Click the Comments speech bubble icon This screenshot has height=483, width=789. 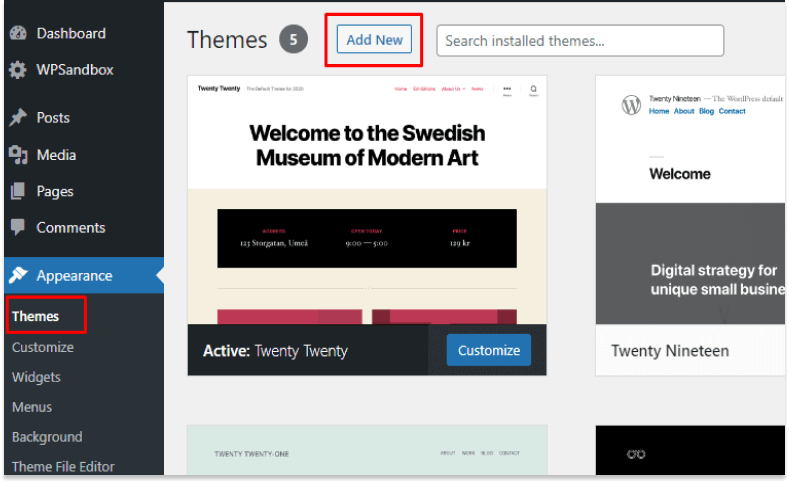coord(18,227)
